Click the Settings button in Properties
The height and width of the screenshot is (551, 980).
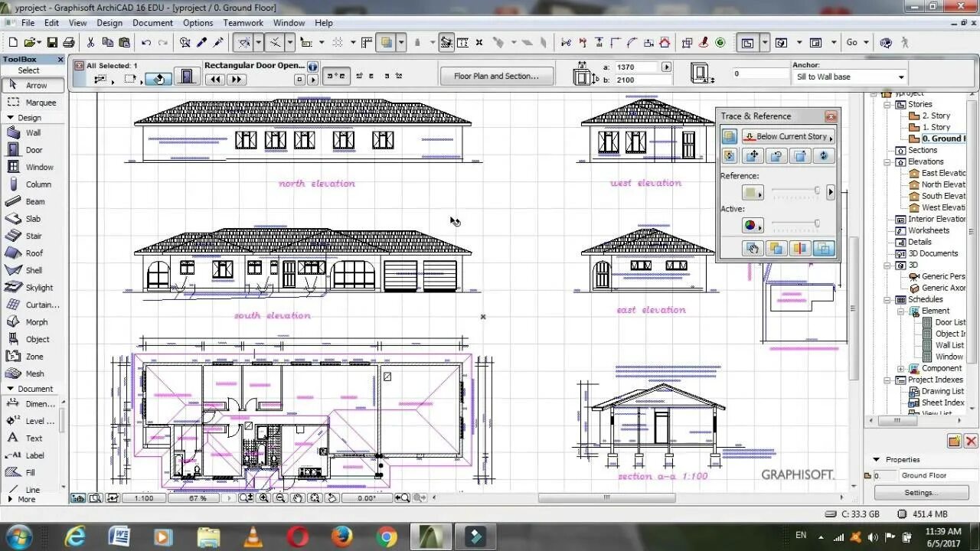pos(921,493)
